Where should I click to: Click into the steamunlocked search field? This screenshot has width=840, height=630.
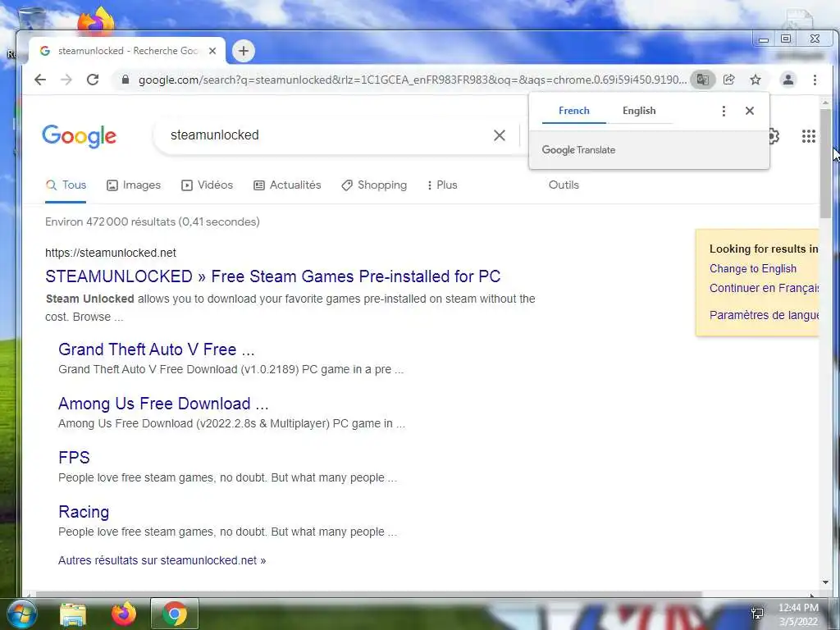[x=326, y=135]
